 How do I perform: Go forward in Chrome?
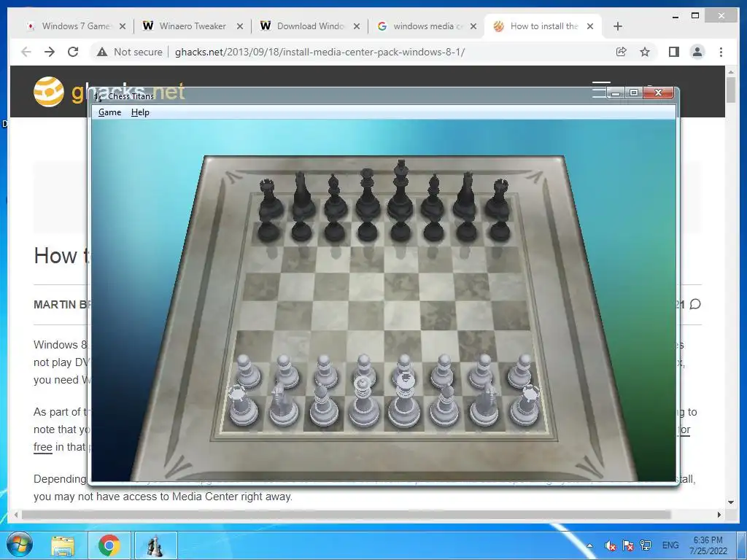(x=50, y=52)
